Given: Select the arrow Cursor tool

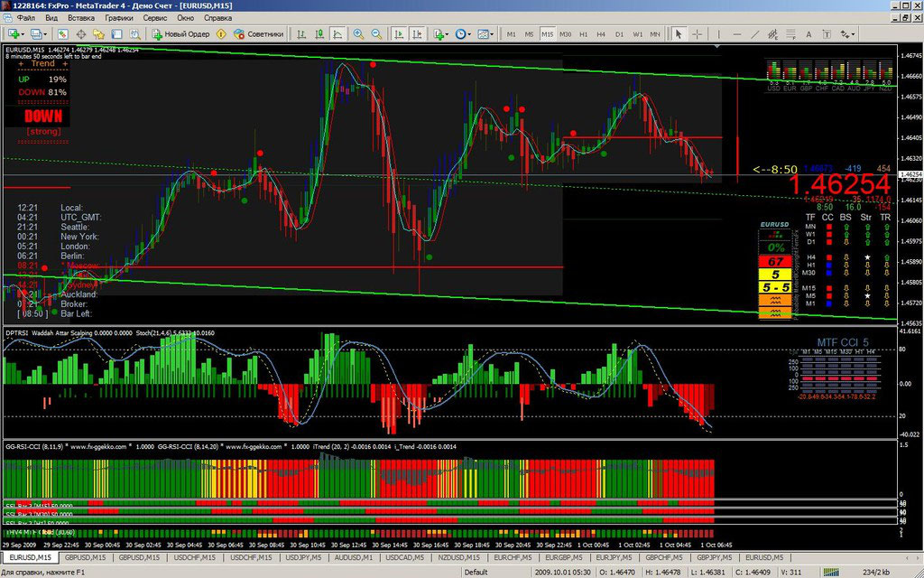Looking at the screenshot, I should (x=679, y=34).
